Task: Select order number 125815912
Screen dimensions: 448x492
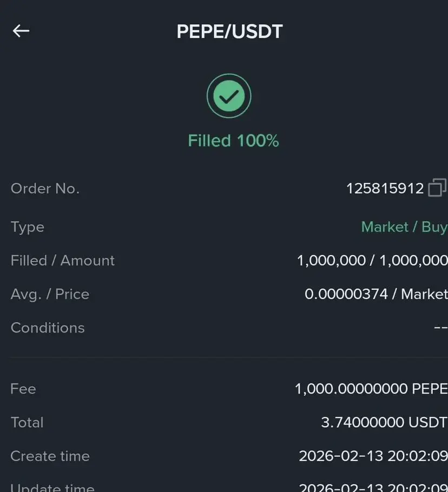Action: pos(385,188)
